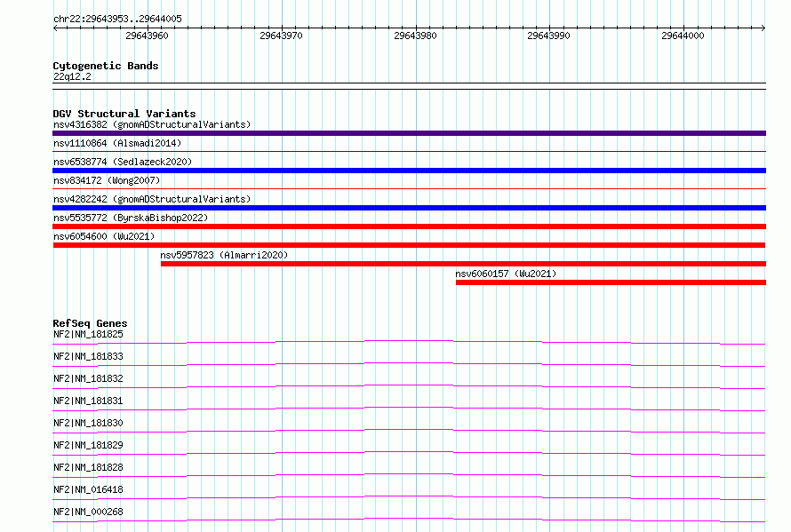The height and width of the screenshot is (532, 791).
Task: Select the RefSeq Genes track title
Action: [91, 323]
